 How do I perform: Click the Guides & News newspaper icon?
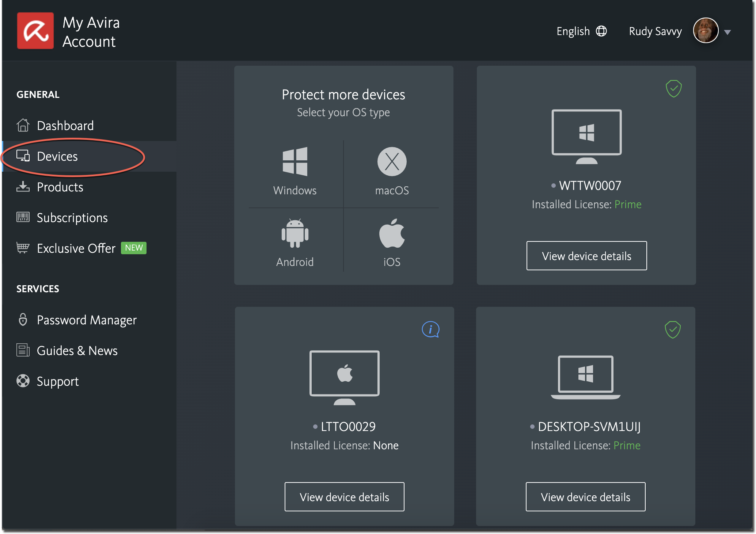pos(23,350)
